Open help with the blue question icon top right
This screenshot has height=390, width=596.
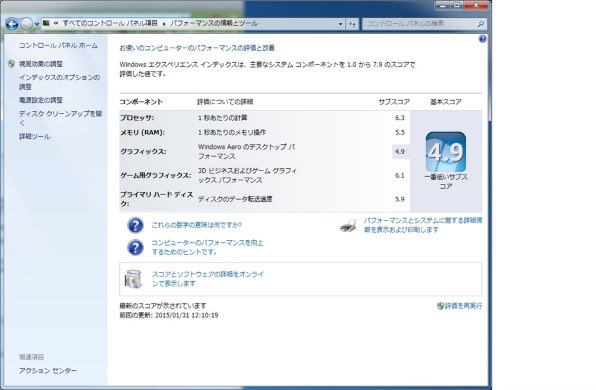click(482, 39)
